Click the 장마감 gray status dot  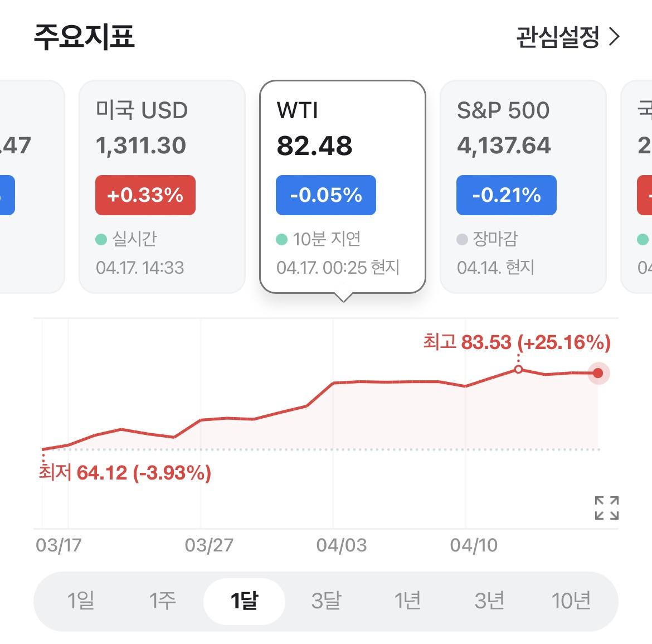coord(463,239)
